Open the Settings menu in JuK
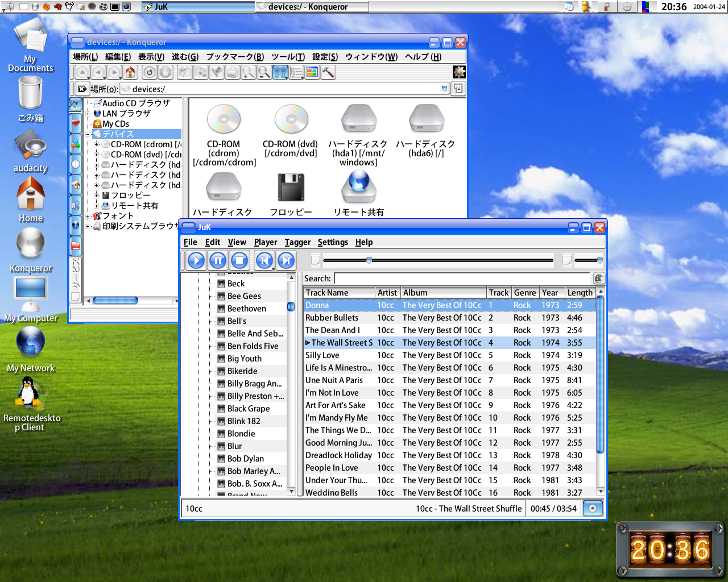The width and height of the screenshot is (728, 582). coord(333,242)
